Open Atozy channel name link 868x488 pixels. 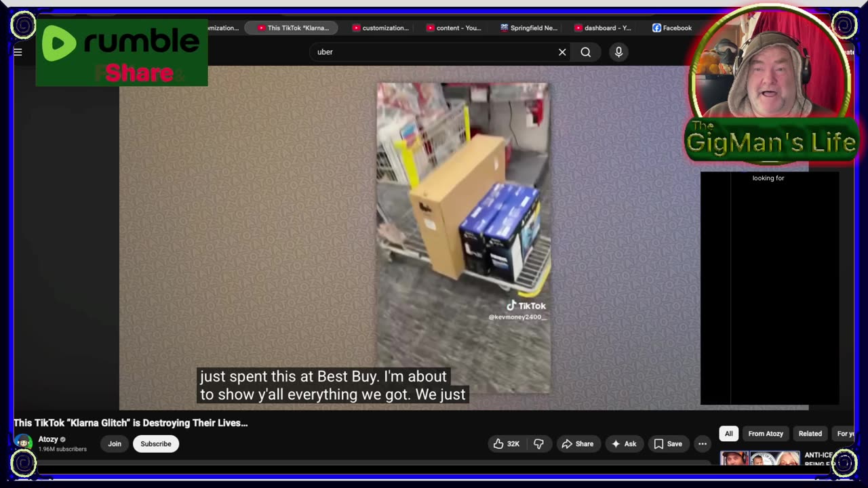tap(48, 439)
